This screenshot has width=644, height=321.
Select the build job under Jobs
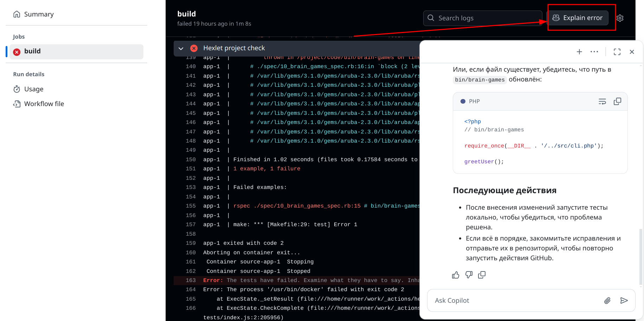tap(32, 51)
